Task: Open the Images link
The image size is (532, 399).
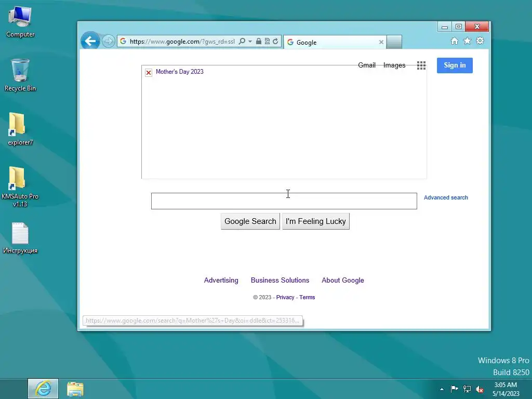Action: (394, 65)
